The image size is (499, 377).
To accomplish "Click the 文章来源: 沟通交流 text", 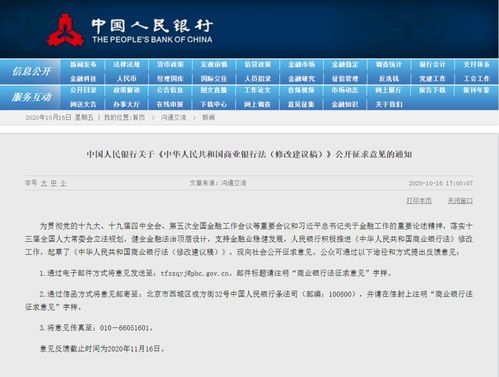I will [x=218, y=183].
